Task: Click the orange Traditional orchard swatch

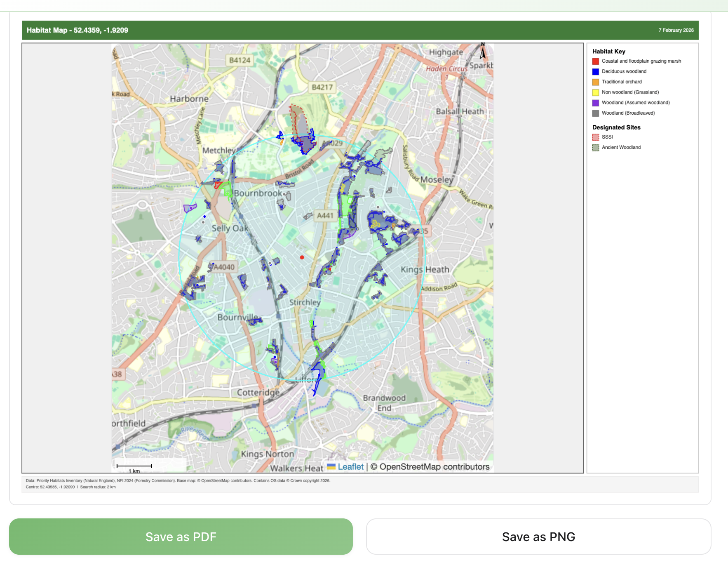Action: [595, 82]
